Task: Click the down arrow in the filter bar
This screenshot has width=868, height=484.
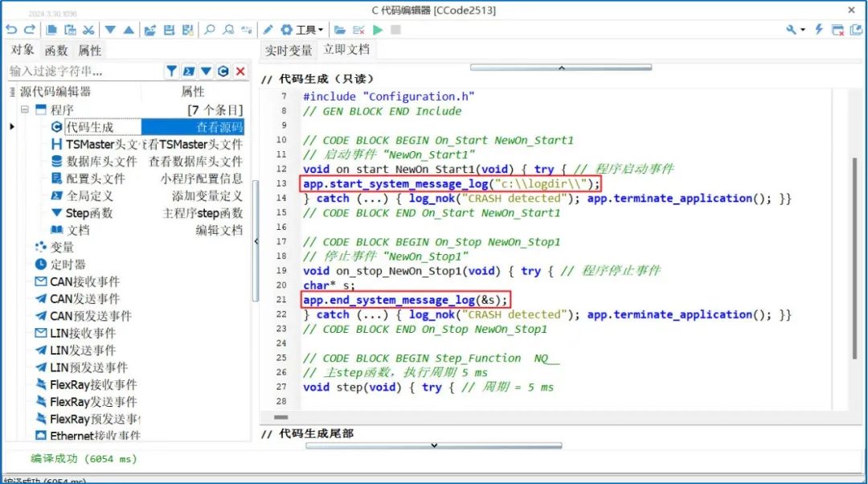Action: [x=206, y=71]
